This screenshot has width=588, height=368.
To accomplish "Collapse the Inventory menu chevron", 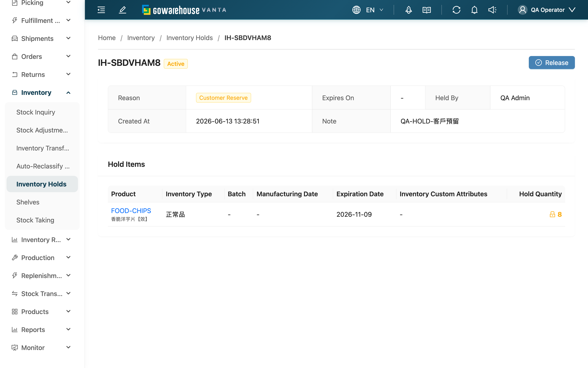I will (x=68, y=93).
